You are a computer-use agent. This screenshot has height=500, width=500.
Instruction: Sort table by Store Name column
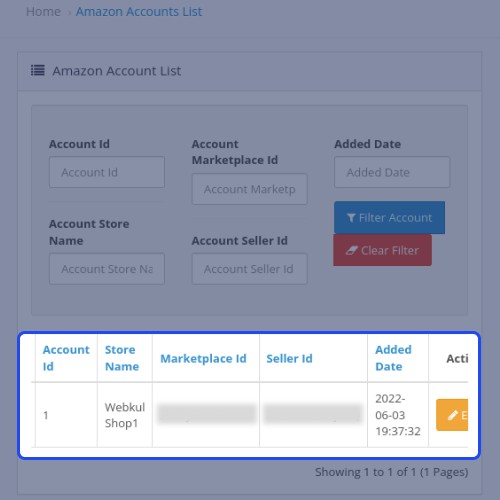[x=122, y=358]
